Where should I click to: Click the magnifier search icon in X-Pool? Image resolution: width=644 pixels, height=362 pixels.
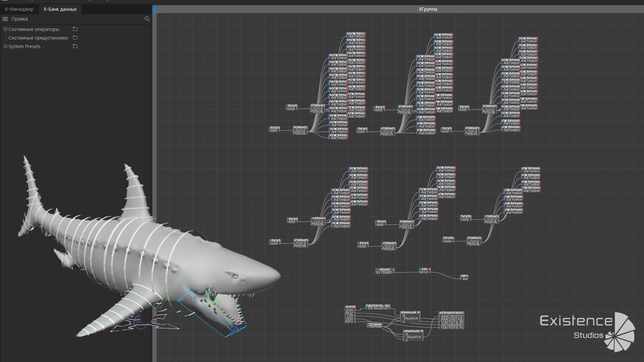coord(147,19)
